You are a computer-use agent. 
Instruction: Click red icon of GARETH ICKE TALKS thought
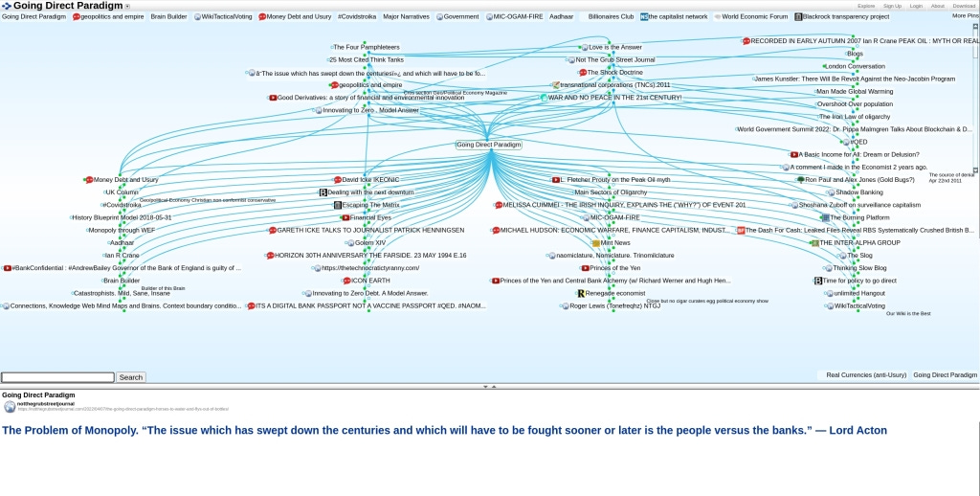pos(273,230)
